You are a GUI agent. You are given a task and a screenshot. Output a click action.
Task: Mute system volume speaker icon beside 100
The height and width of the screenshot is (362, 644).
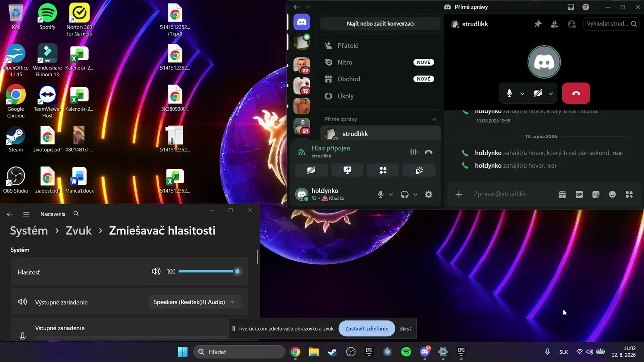click(156, 271)
